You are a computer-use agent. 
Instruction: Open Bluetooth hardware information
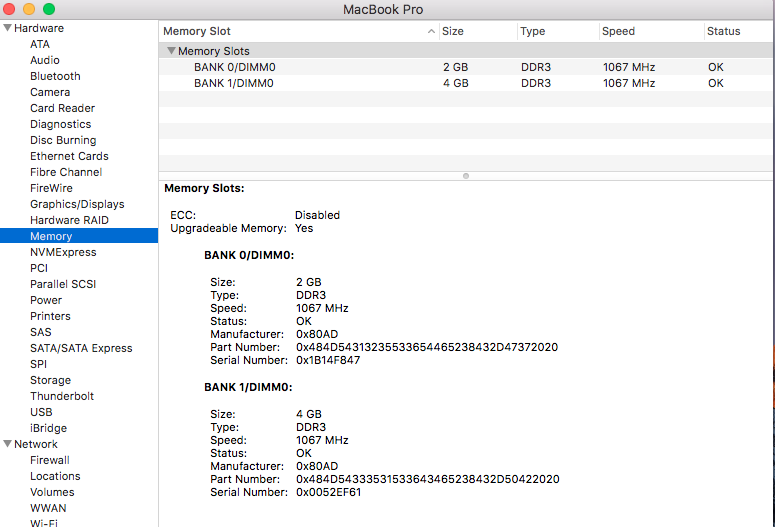(x=55, y=76)
